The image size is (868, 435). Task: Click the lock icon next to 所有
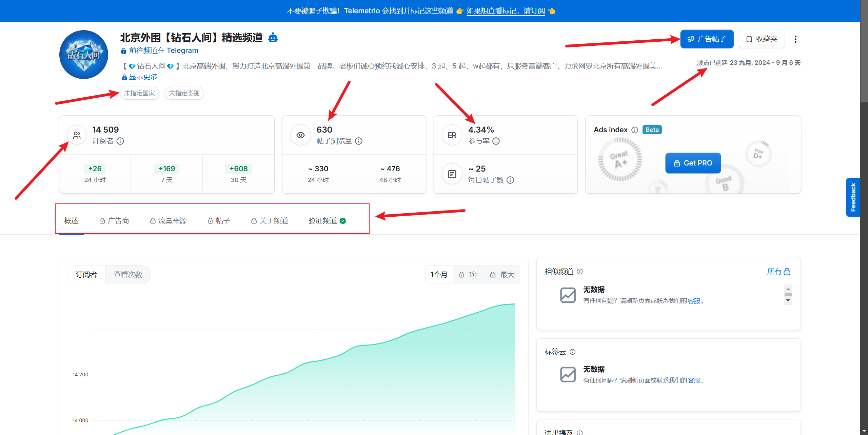point(787,272)
